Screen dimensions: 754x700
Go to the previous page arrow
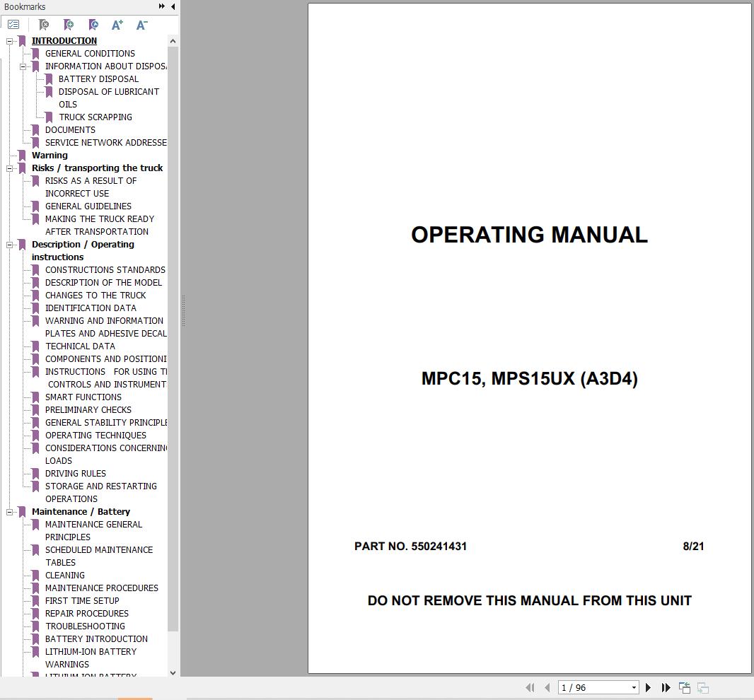pos(547,687)
